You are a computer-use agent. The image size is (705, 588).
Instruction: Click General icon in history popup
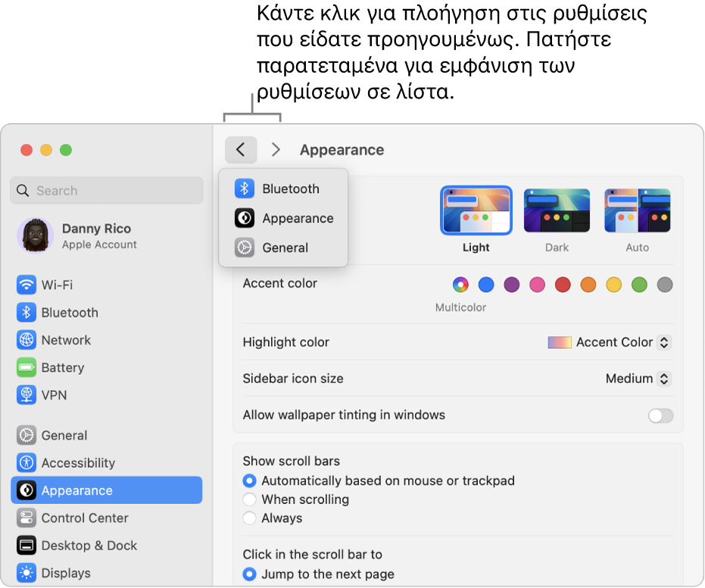(244, 247)
